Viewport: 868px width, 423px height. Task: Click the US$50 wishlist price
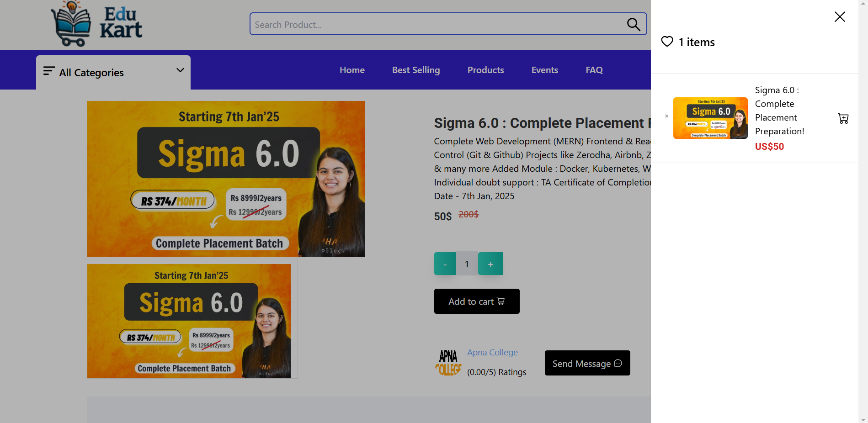point(769,147)
